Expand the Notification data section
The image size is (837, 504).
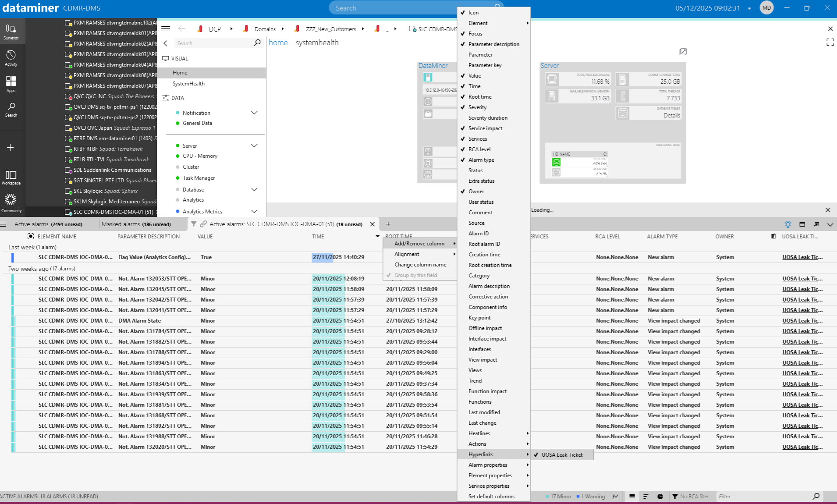[x=254, y=113]
